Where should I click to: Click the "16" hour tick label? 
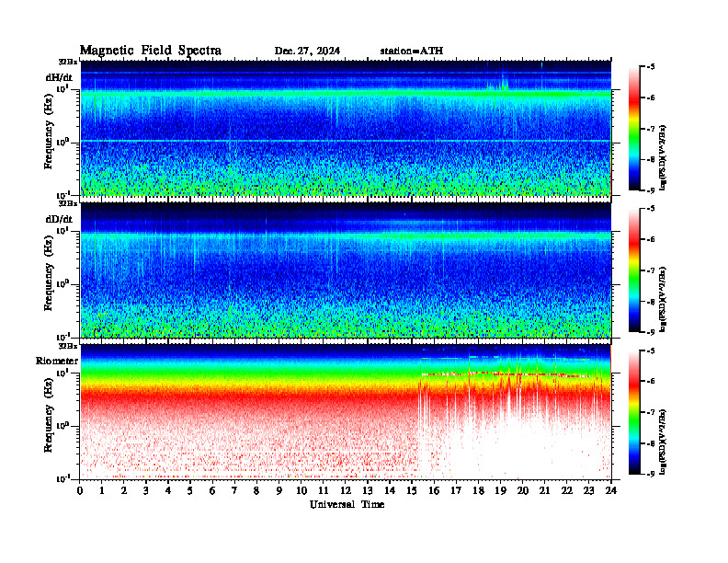(x=434, y=490)
